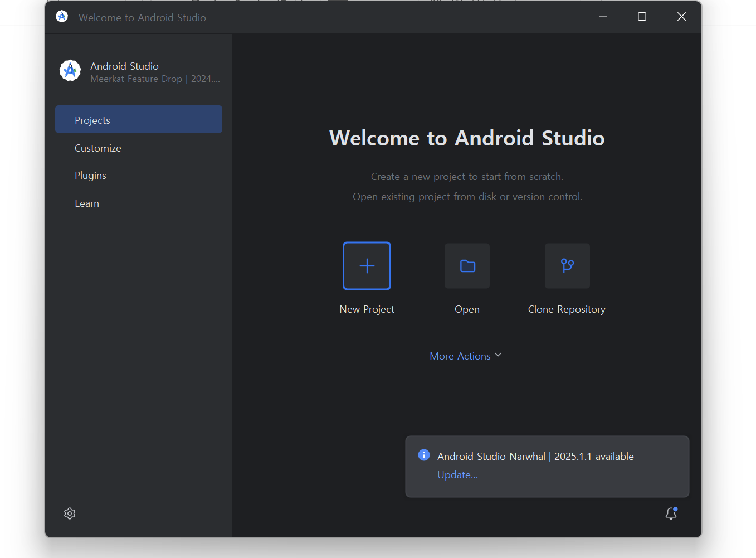Click the Clone Repository branch icon

point(567,266)
